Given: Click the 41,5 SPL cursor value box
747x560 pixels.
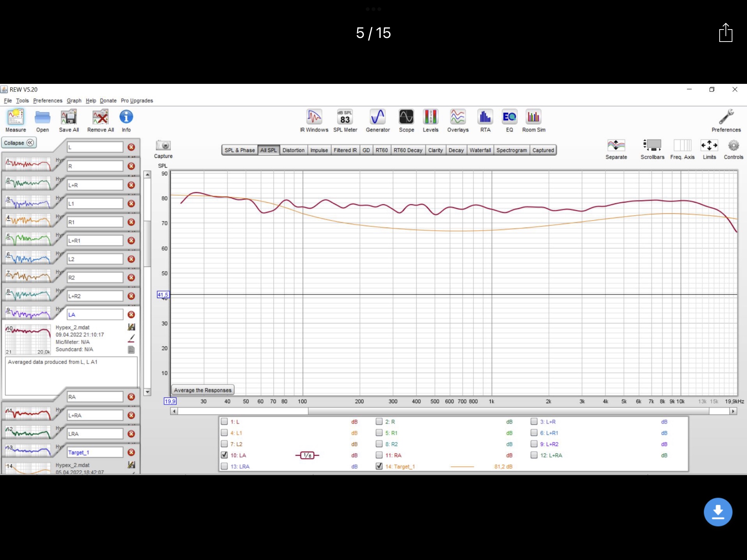Looking at the screenshot, I should point(163,295).
